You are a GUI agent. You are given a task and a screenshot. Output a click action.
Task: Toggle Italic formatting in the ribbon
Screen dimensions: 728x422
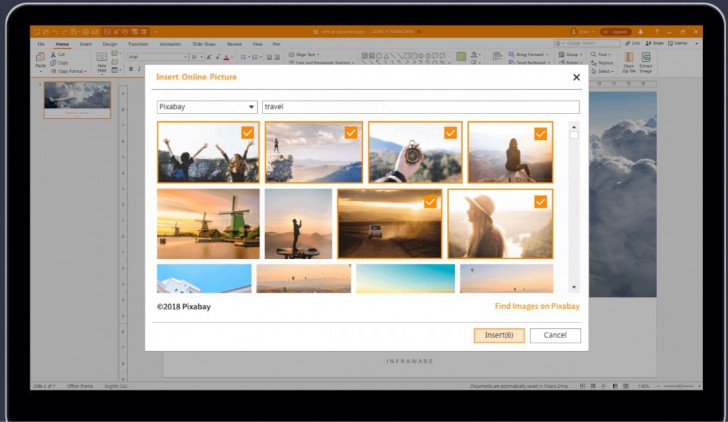(139, 69)
